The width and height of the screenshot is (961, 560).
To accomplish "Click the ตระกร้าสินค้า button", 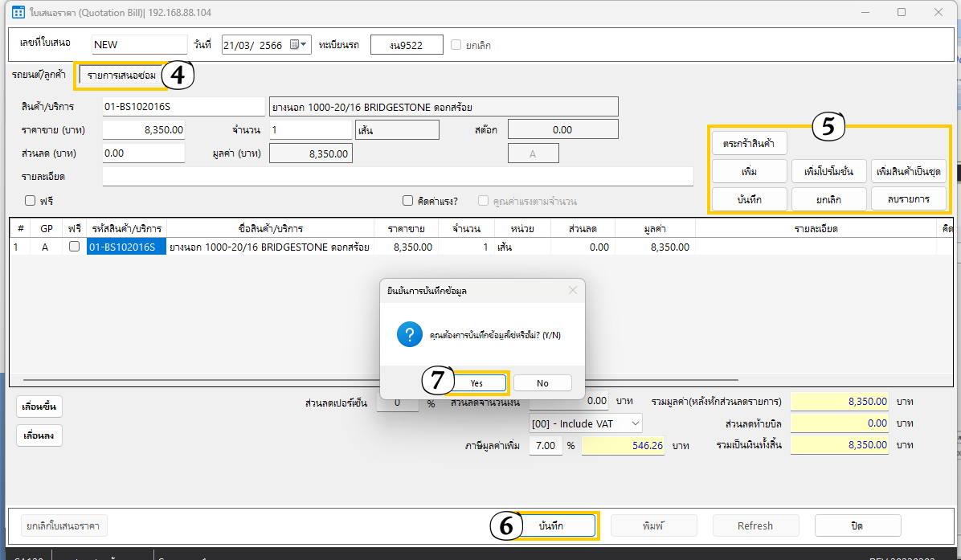I will click(749, 143).
